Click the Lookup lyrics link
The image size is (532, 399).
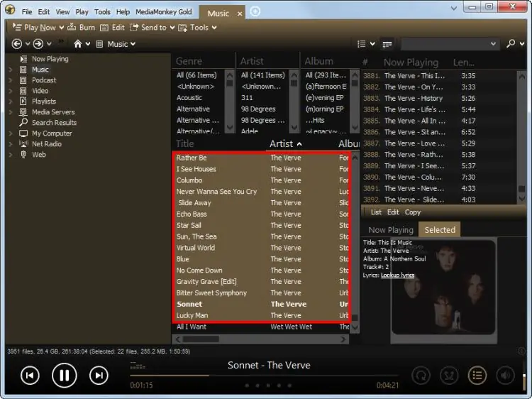pyautogui.click(x=397, y=275)
